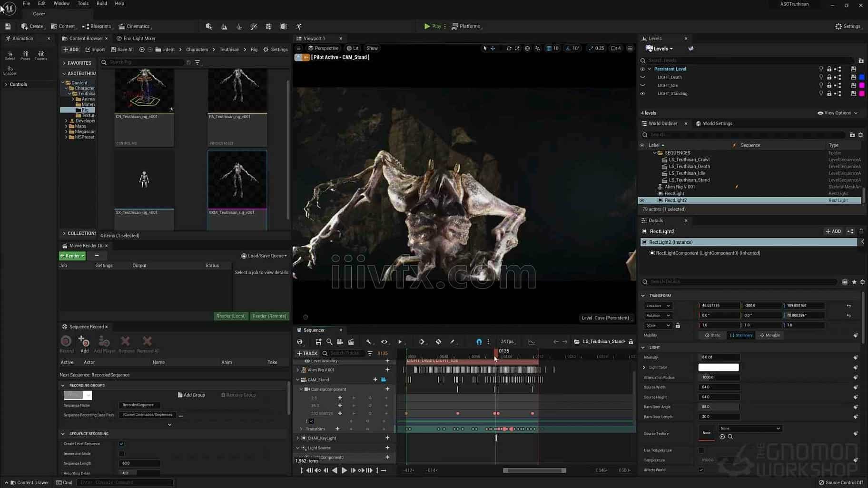The image size is (868, 488).
Task: Open Source Texture None dropdown
Action: [x=750, y=428]
